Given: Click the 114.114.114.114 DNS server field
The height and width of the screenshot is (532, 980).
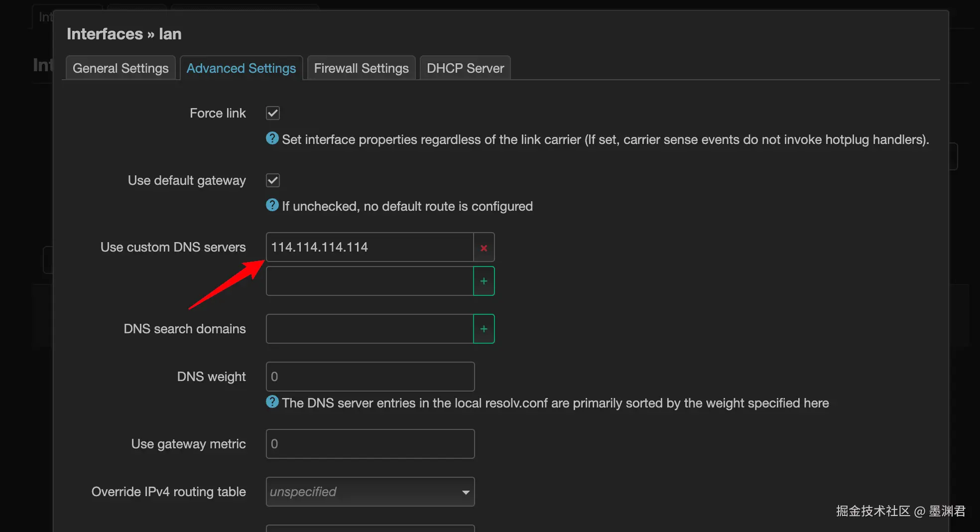Looking at the screenshot, I should [x=369, y=247].
